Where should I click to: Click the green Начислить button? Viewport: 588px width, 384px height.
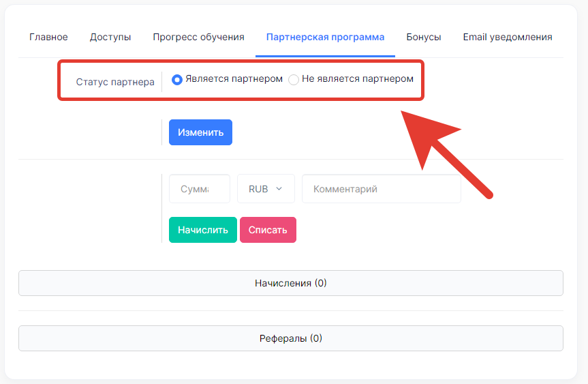click(203, 230)
